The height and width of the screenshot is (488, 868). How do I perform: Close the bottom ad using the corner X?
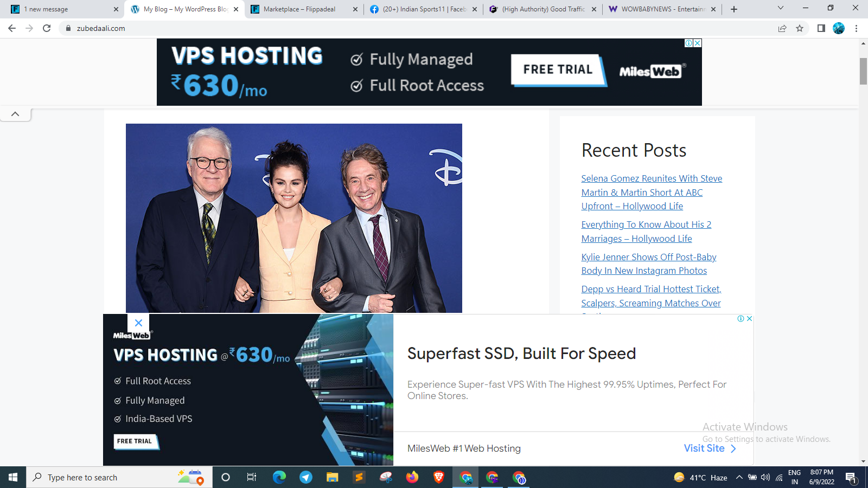749,319
